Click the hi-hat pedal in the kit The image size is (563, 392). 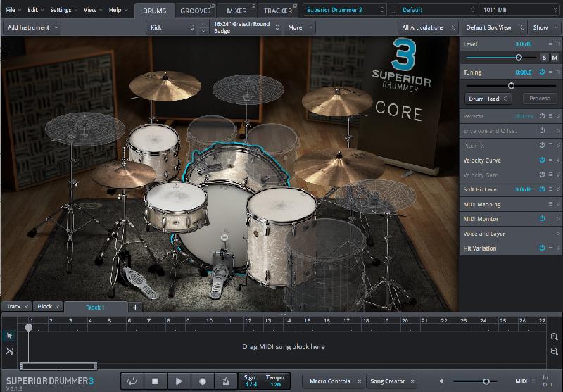(140, 282)
